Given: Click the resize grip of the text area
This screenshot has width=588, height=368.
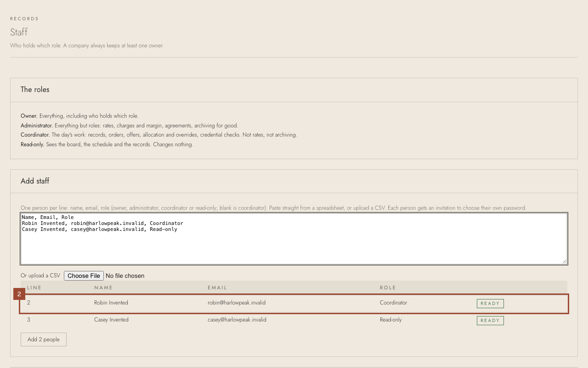Looking at the screenshot, I should point(564,261).
